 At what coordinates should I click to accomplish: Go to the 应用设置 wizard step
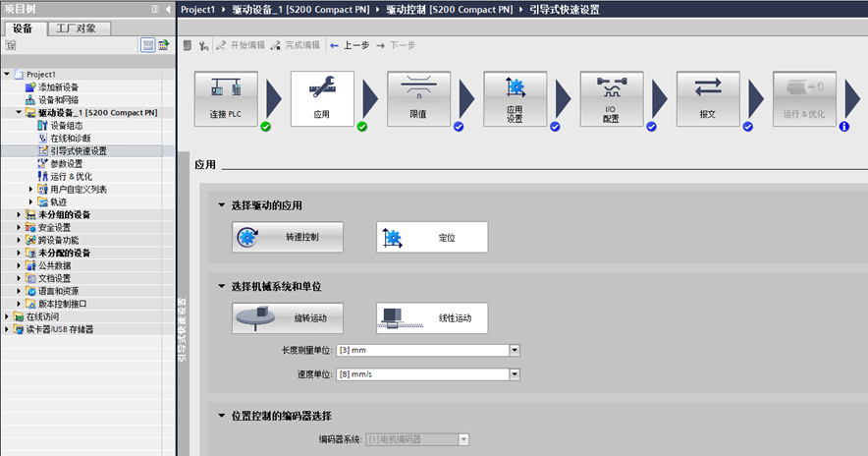515,98
